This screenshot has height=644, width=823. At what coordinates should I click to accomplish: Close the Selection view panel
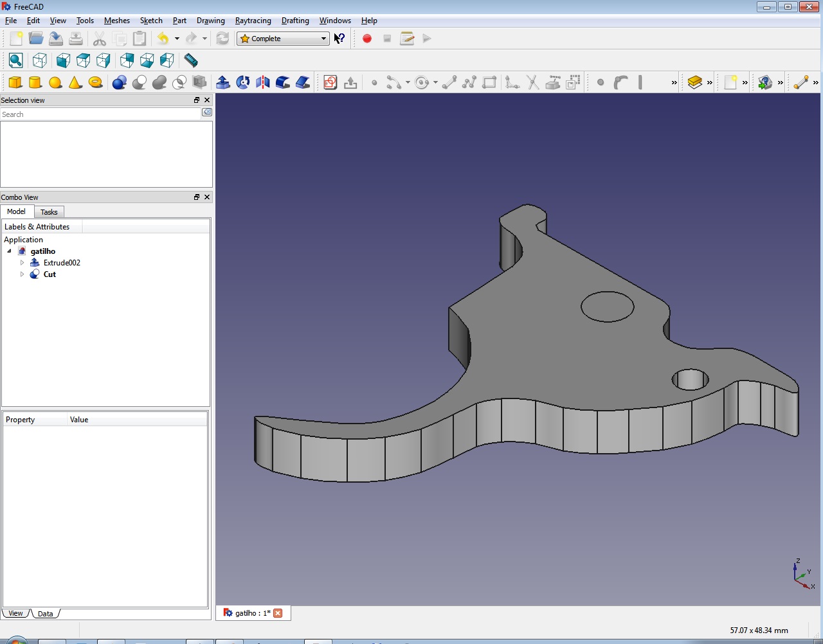coord(207,100)
